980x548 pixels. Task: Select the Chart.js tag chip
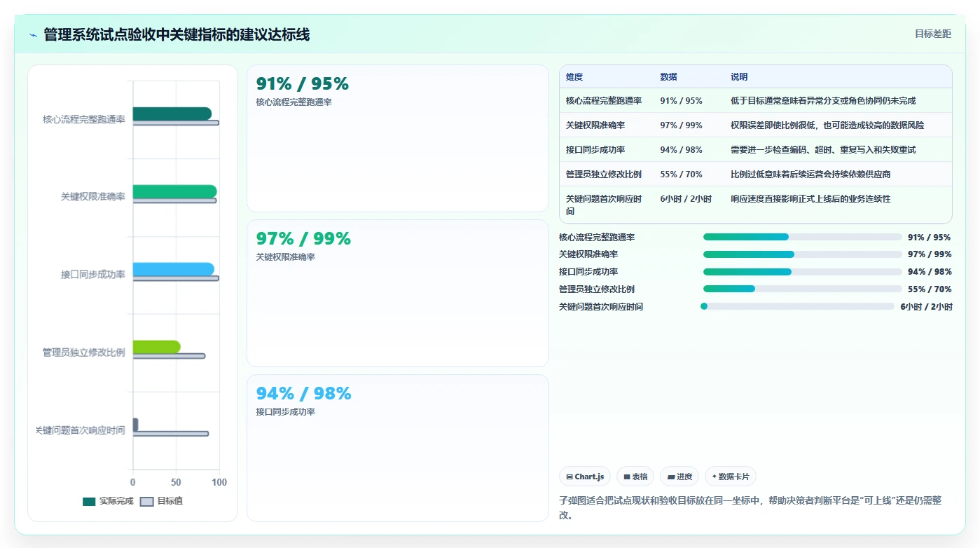coord(585,477)
